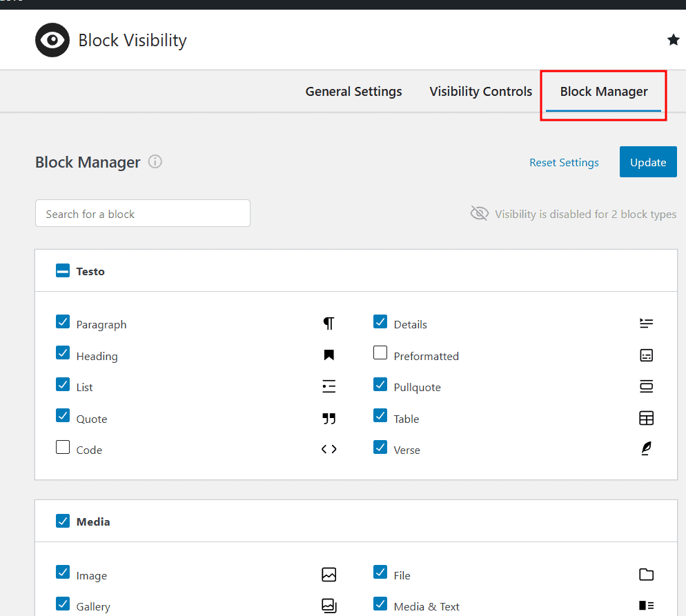The image size is (686, 616).
Task: Click the Reset Settings link
Action: pos(564,162)
